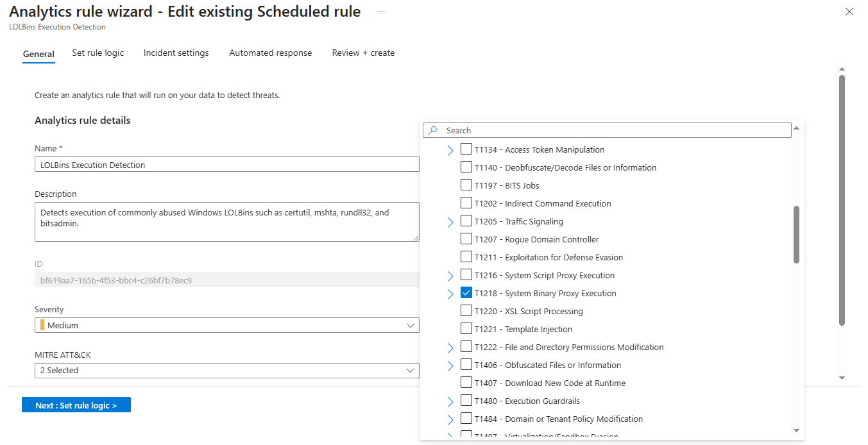Expand T1216 System Script Proxy Execution
Image resolution: width=868 pixels, height=445 pixels.
click(450, 276)
